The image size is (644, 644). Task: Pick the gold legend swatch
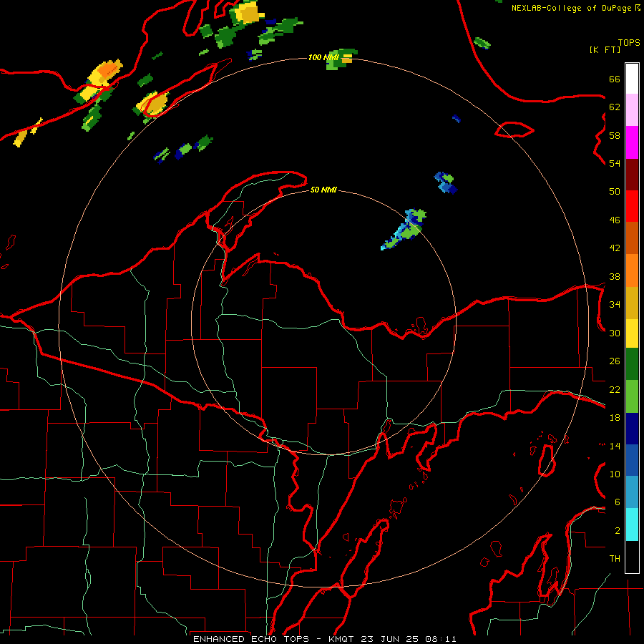(x=632, y=303)
